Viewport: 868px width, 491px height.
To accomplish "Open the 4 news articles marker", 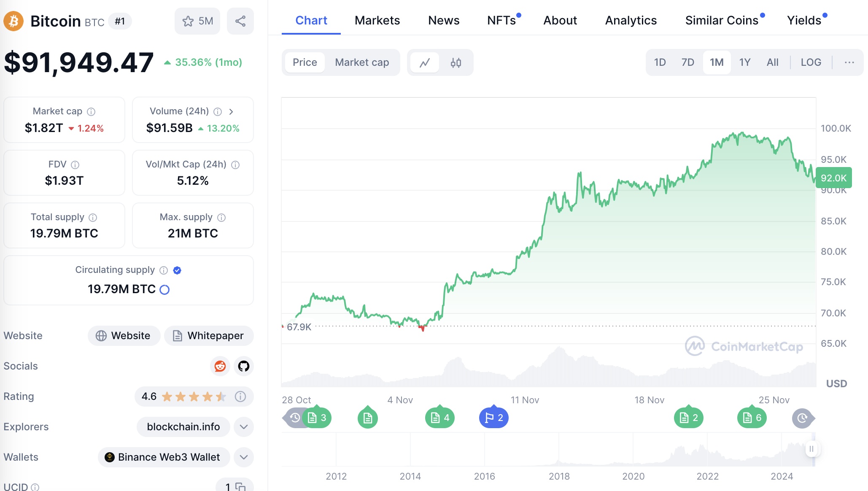I will (440, 418).
